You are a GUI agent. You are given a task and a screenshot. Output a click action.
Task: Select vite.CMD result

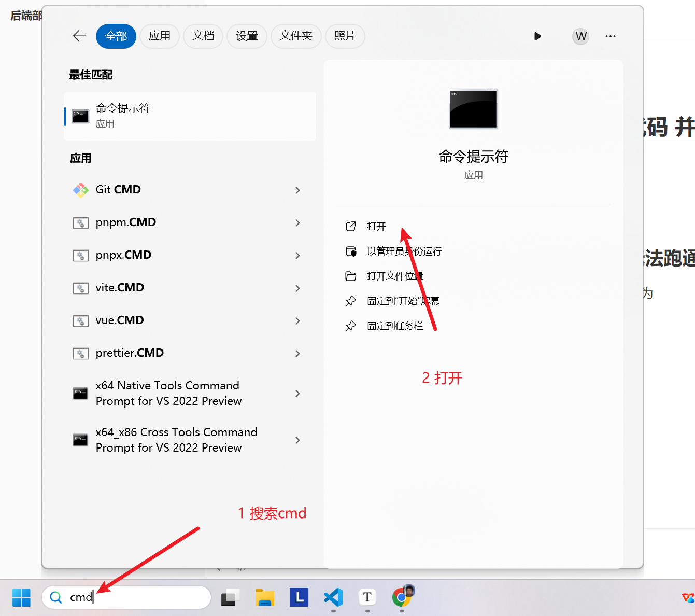[190, 288]
